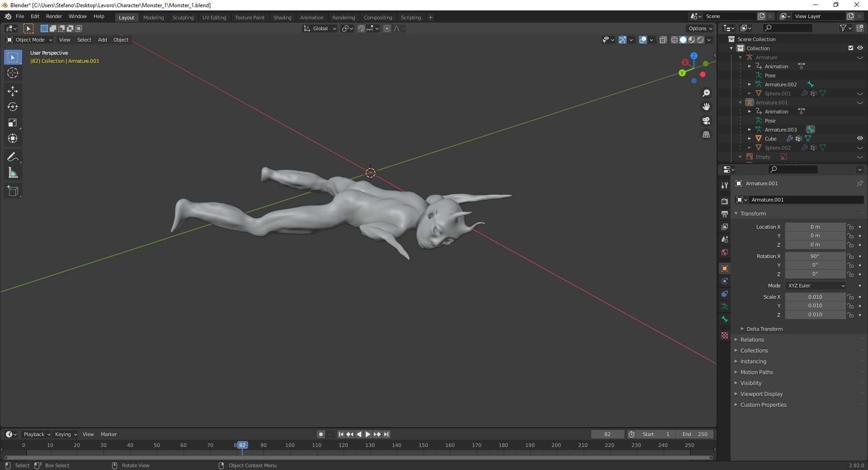Activate the Rotate tool

pyautogui.click(x=13, y=107)
